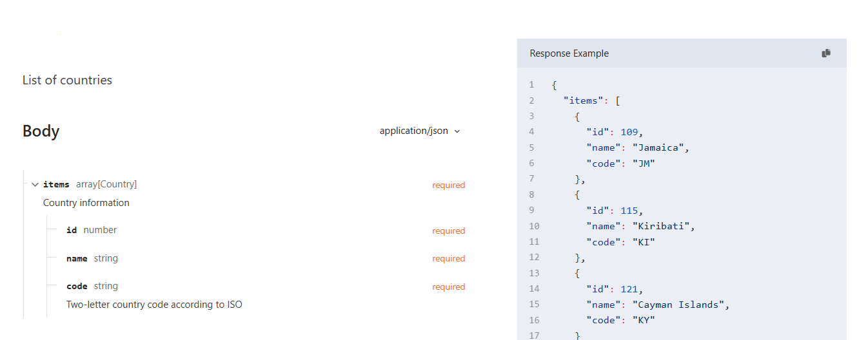Click the required label beside id

click(448, 231)
